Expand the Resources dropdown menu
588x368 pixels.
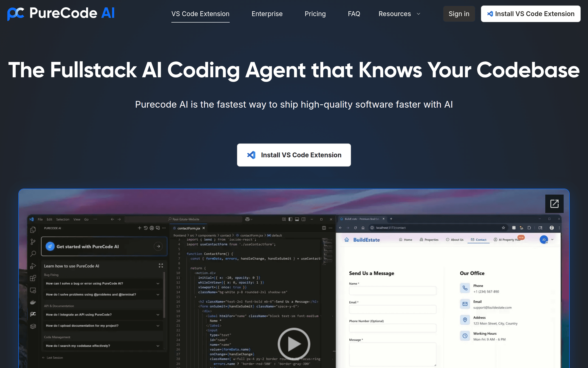(399, 14)
